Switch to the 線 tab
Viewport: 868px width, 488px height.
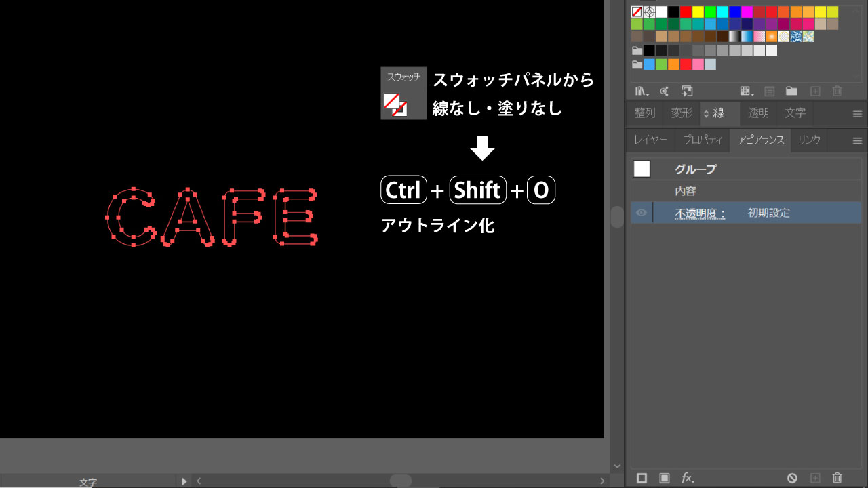coord(719,113)
